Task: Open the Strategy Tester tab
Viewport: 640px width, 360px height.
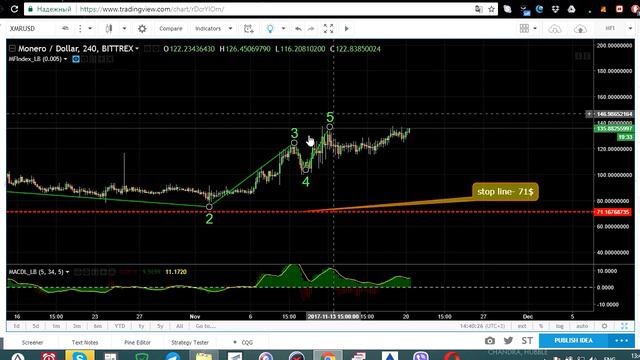Action: coord(190,342)
